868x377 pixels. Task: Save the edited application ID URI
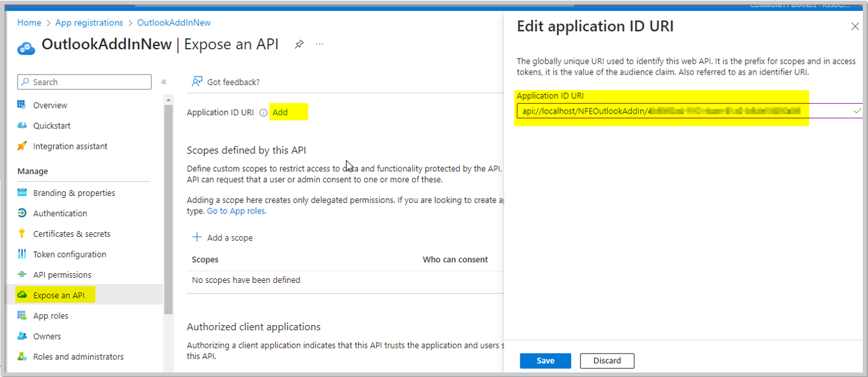[x=545, y=361]
